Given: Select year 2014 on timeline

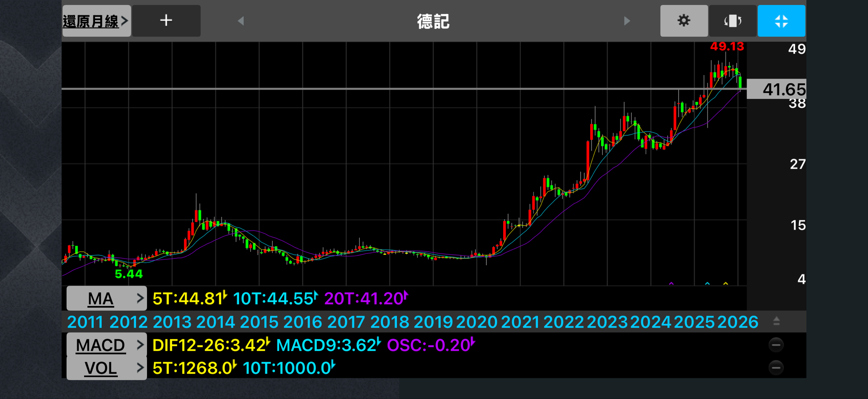Looking at the screenshot, I should point(215,322).
